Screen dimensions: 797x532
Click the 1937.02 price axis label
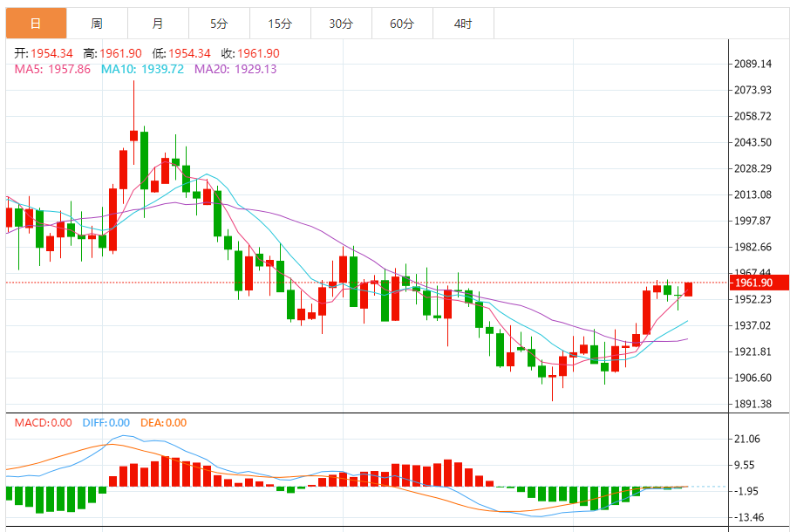click(x=753, y=325)
